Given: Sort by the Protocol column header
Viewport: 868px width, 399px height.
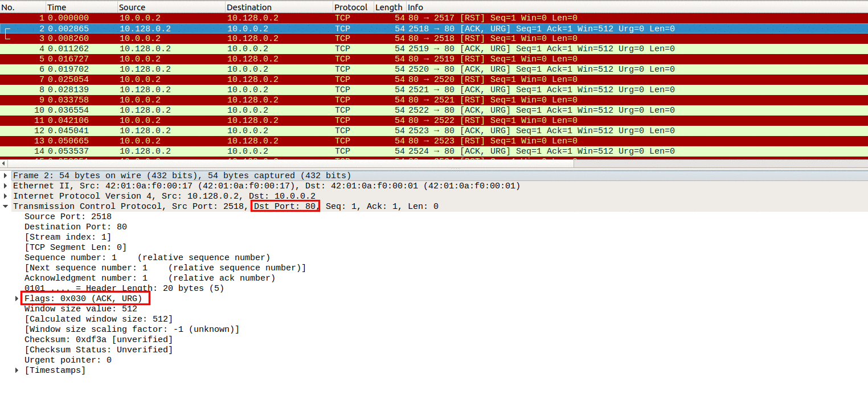Looking at the screenshot, I should pyautogui.click(x=353, y=7).
